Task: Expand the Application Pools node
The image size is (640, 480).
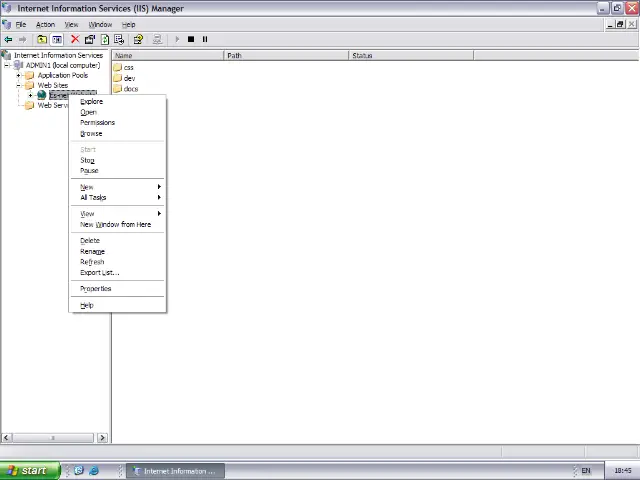Action: [18, 75]
